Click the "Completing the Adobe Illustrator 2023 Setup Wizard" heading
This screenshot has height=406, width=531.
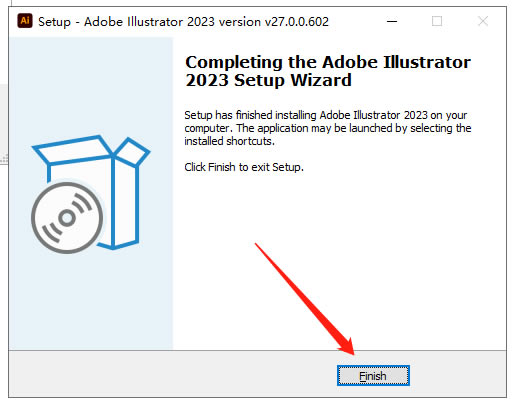pyautogui.click(x=328, y=71)
